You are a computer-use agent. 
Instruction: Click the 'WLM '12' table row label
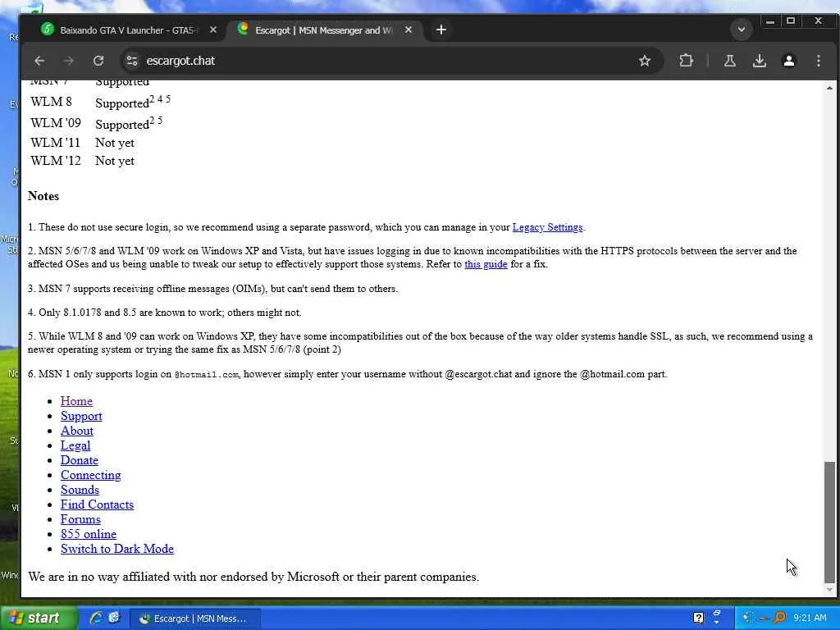pos(55,162)
